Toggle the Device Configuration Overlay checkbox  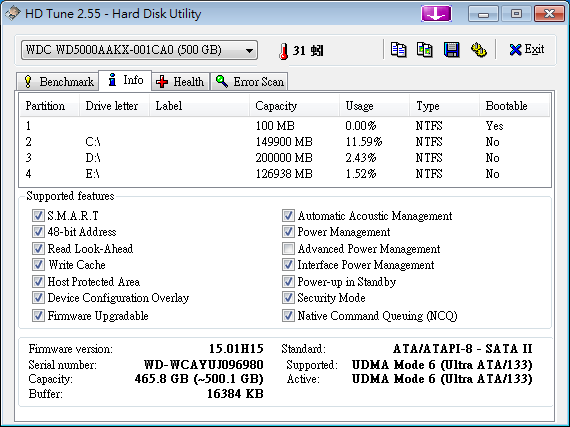[38, 298]
